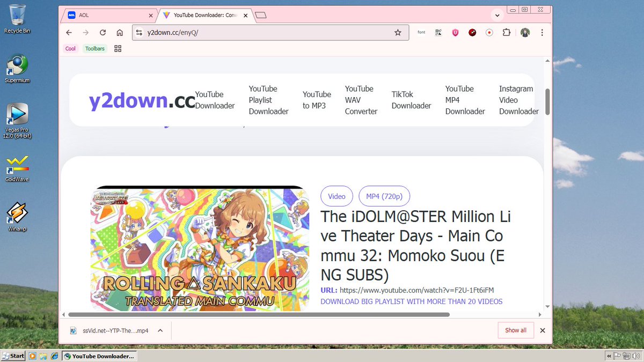Expand the ssVid.net mp4 download options
Image resolution: width=644 pixels, height=362 pixels.
(159, 330)
